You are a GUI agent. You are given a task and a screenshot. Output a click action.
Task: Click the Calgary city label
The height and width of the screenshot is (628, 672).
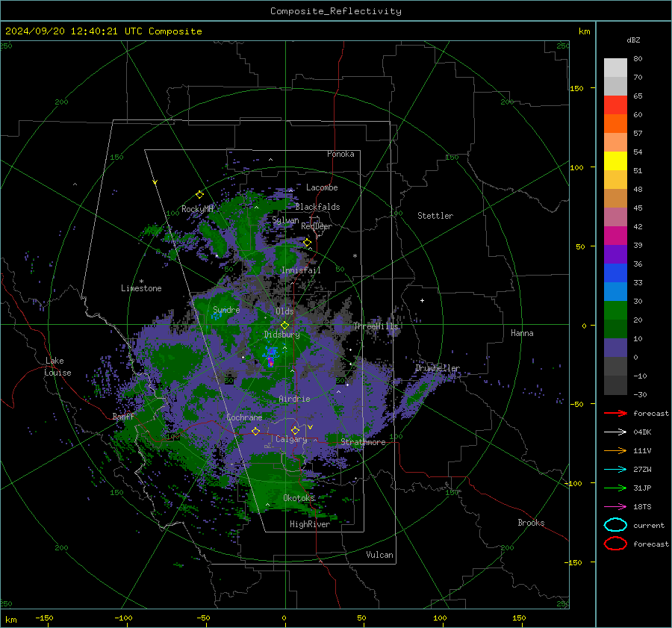pos(291,439)
